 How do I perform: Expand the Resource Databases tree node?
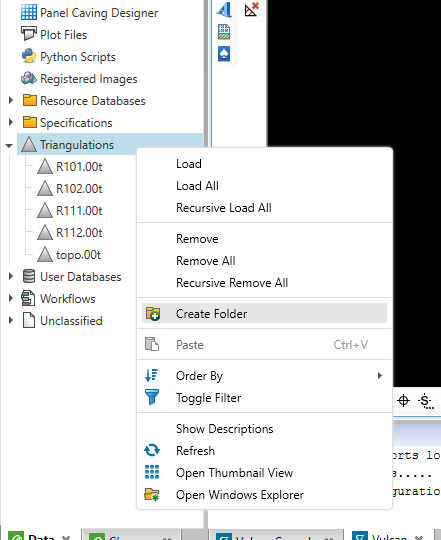coord(11,101)
